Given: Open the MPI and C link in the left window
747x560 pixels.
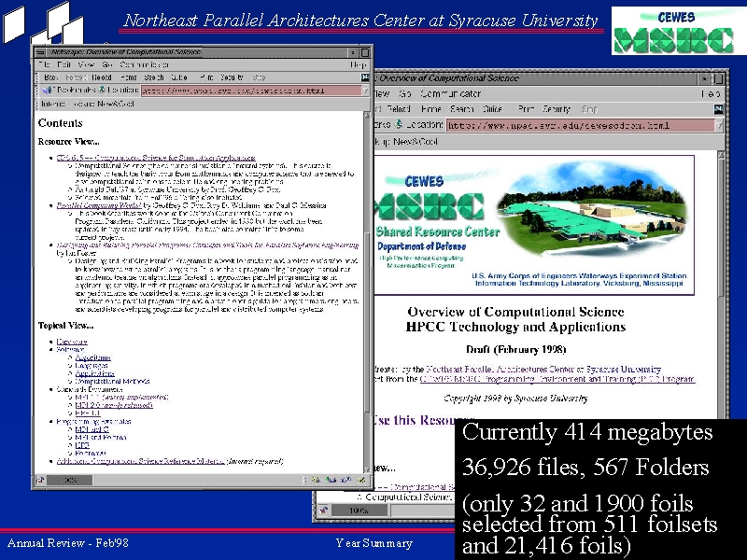Looking at the screenshot, I should (x=92, y=429).
